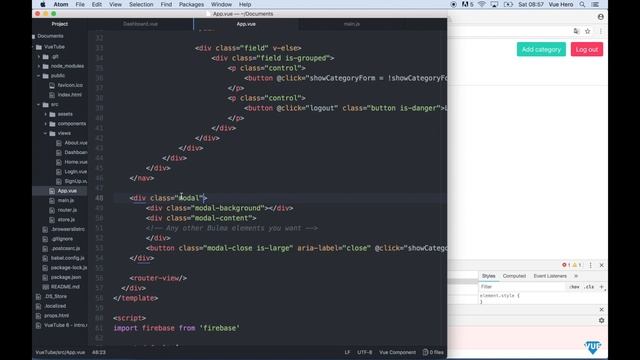Click the Vue Component grammar selector
The height and width of the screenshot is (360, 640).
(397, 352)
